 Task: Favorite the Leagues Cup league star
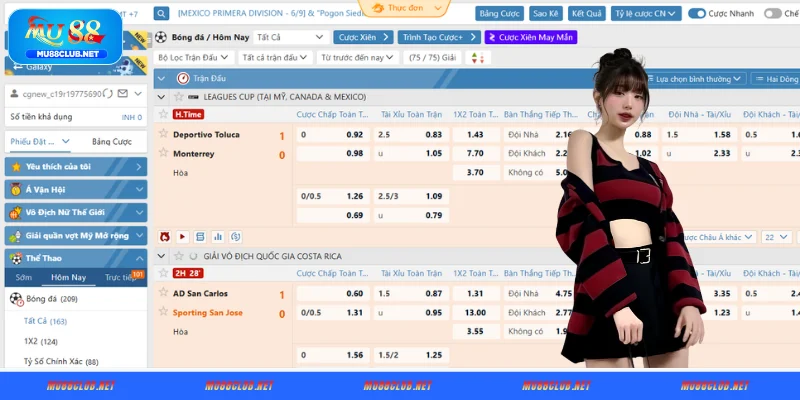coord(179,96)
